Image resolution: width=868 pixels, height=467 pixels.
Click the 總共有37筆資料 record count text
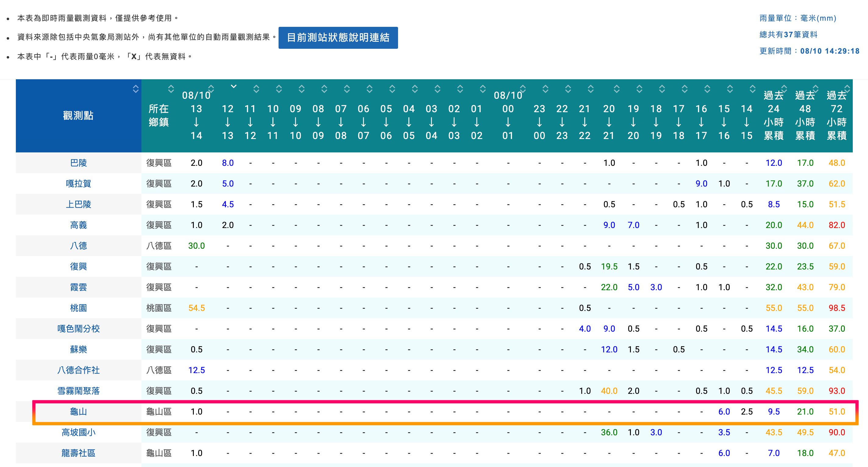[x=788, y=35]
